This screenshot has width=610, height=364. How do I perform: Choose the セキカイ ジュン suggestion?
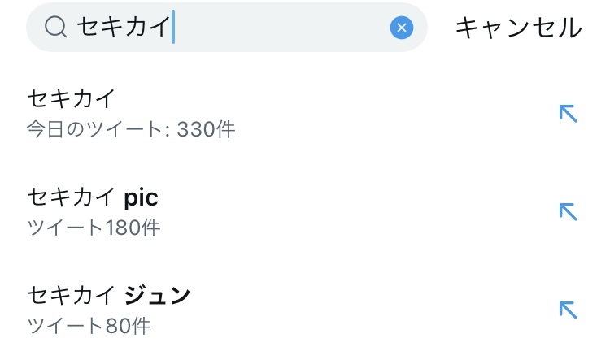(108, 294)
